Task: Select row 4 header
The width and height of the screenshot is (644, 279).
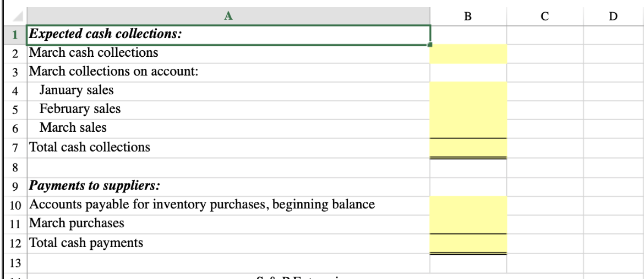Action: 15,91
